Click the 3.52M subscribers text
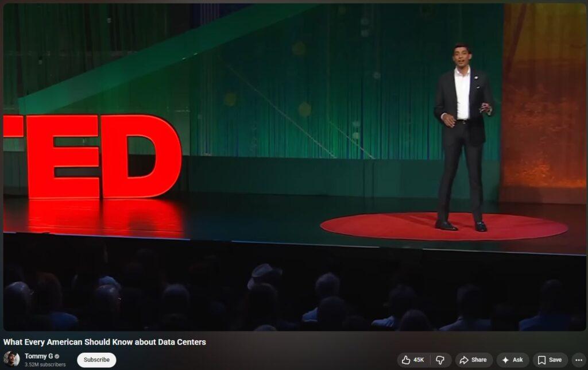 pos(45,364)
